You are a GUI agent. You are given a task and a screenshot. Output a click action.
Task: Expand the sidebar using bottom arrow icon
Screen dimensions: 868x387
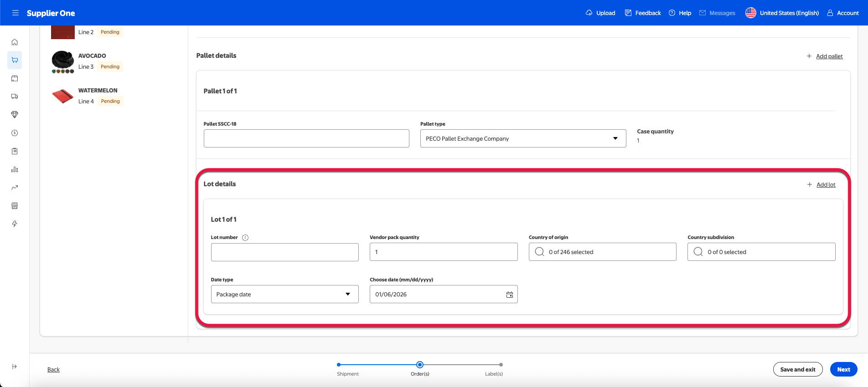coord(15,367)
